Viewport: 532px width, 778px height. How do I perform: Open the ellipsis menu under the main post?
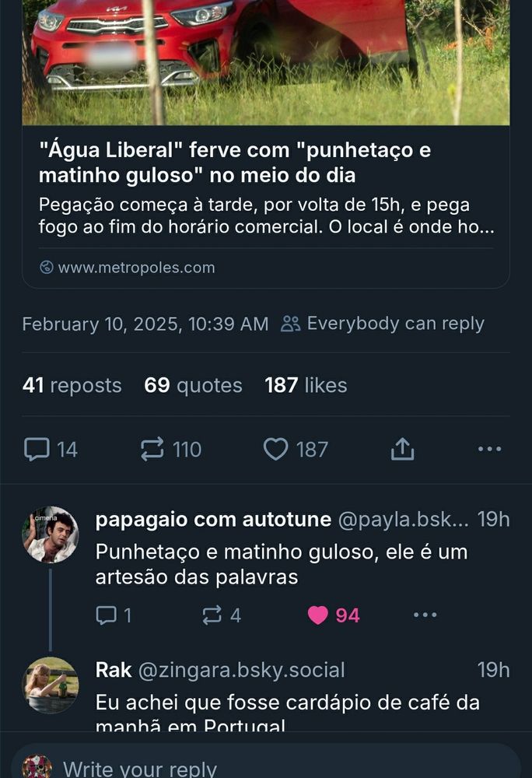point(489,449)
